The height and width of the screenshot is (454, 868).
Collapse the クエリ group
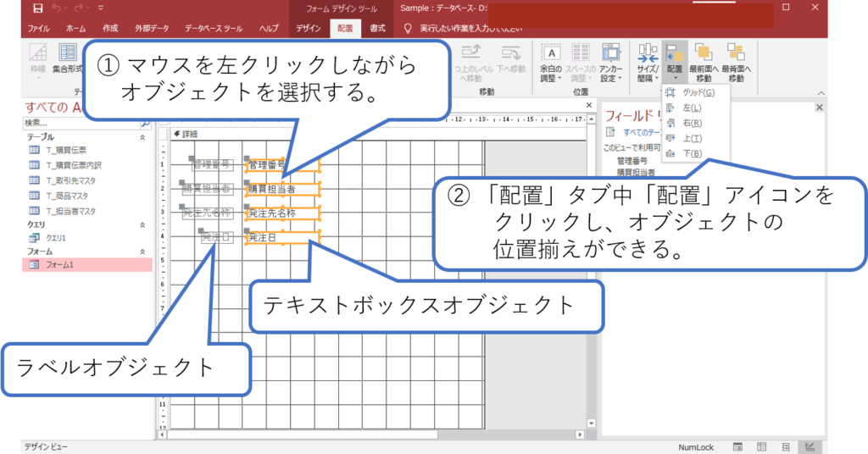coord(142,225)
